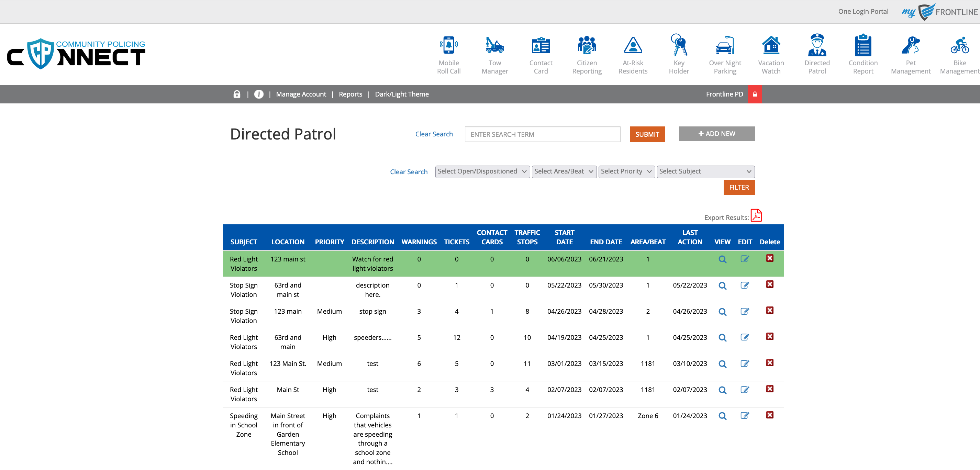Expand the Select Subject dropdown
The image size is (980, 470).
pos(705,171)
